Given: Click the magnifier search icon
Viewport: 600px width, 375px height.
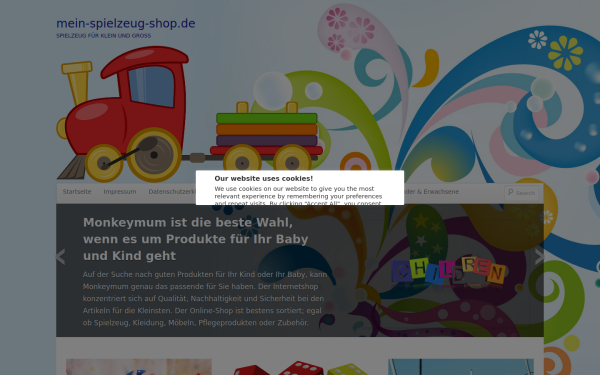Looking at the screenshot, I should coord(510,192).
